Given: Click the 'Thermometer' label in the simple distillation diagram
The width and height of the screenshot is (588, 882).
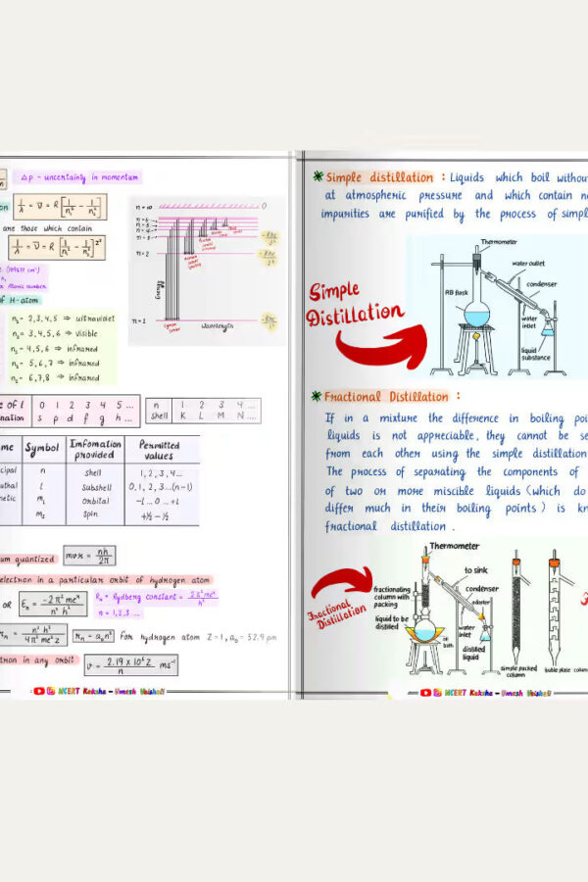Looking at the screenshot, I should pyautogui.click(x=499, y=242).
